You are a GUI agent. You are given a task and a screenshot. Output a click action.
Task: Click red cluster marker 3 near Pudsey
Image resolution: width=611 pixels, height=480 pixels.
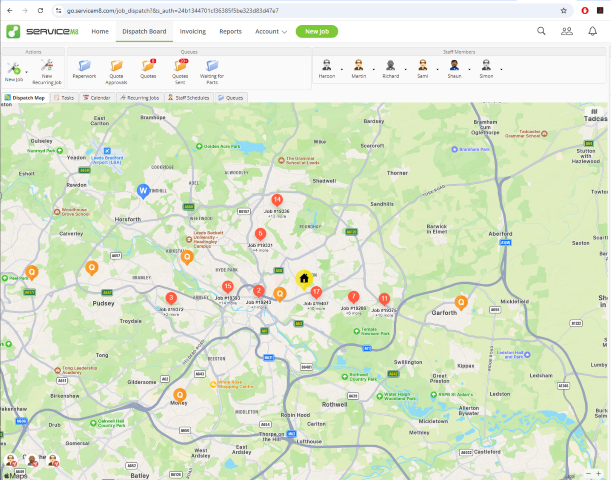coord(171,298)
